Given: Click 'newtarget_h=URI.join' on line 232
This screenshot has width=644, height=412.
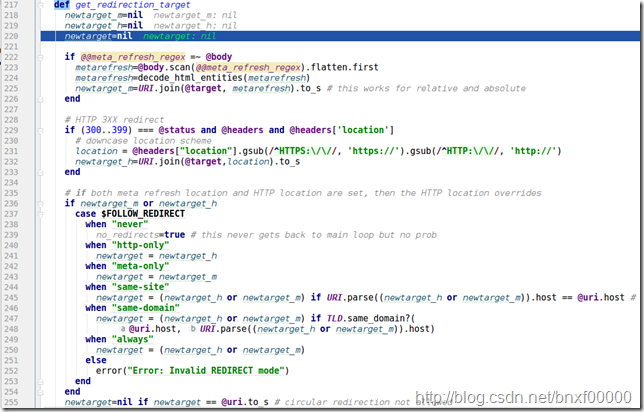Looking at the screenshot, I should tap(127, 162).
